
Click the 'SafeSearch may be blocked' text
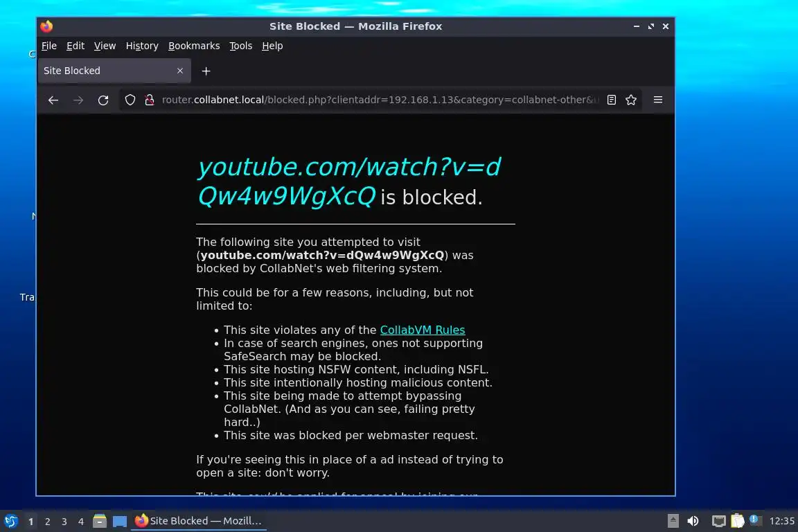point(302,356)
